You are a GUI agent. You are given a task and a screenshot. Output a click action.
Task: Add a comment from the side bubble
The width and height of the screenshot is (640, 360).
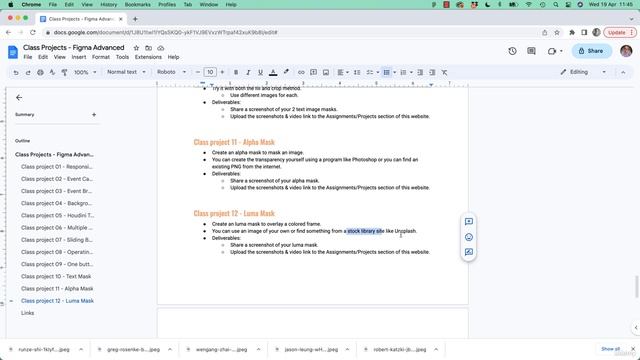pos(469,222)
